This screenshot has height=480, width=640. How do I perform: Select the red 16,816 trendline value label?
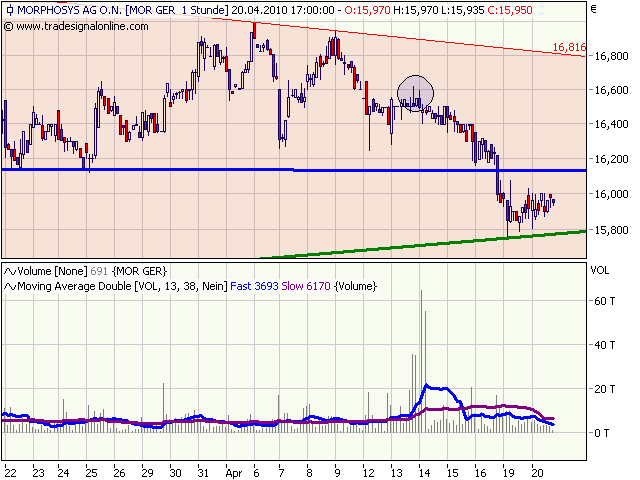coord(569,47)
